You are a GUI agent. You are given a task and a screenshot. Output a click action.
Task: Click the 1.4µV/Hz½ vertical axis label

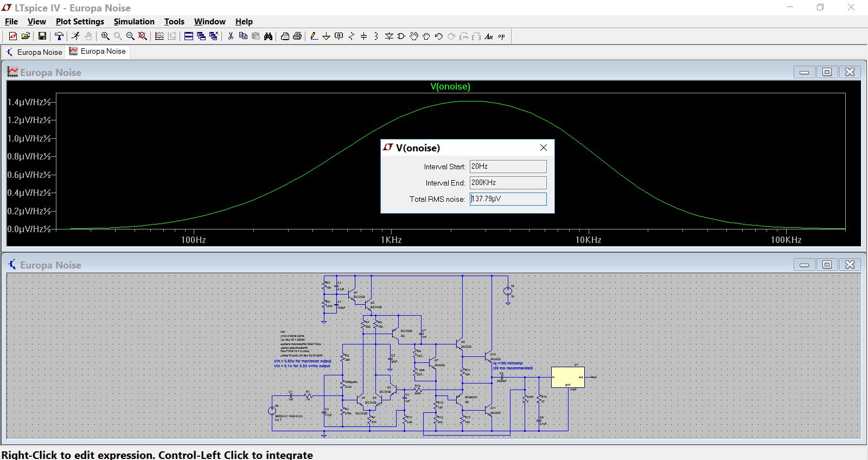point(29,102)
